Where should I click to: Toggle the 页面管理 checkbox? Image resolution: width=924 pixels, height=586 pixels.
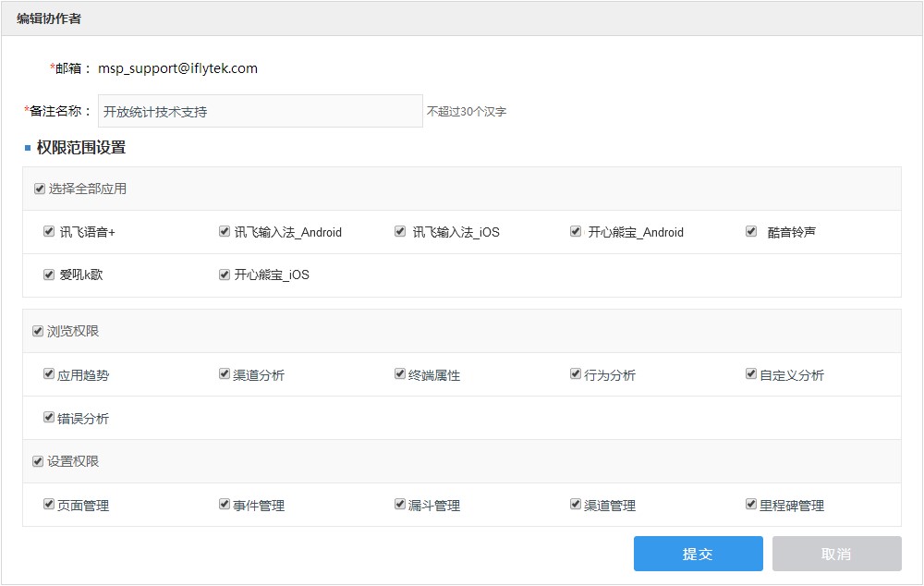pyautogui.click(x=49, y=504)
